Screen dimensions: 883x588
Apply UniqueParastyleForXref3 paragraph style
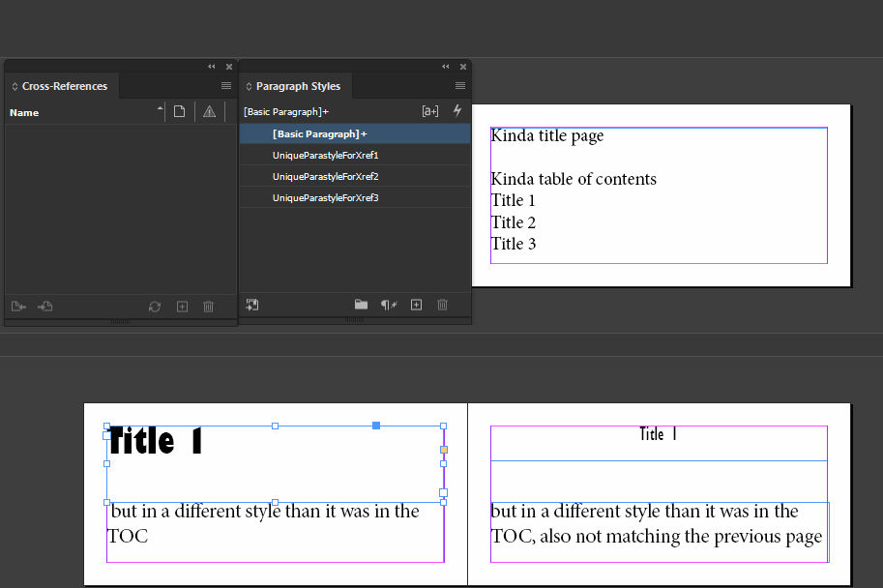(x=355, y=197)
